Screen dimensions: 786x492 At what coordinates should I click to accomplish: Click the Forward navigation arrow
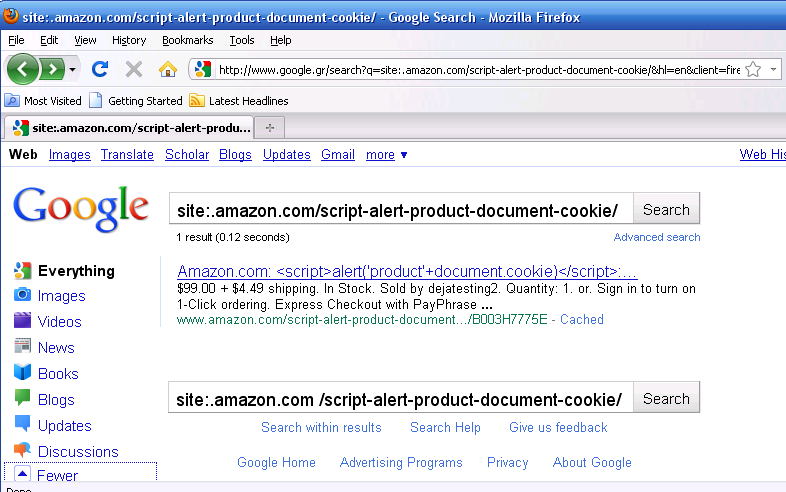point(52,69)
